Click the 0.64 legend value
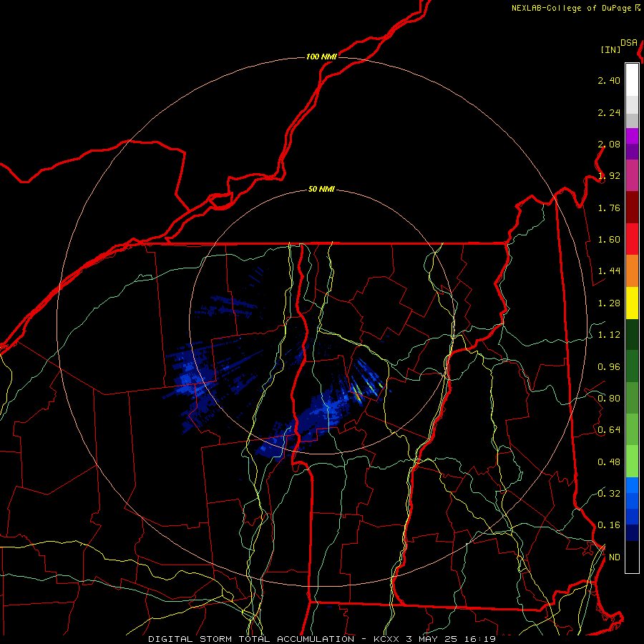Viewport: 644px width, 644px height. pyautogui.click(x=609, y=430)
